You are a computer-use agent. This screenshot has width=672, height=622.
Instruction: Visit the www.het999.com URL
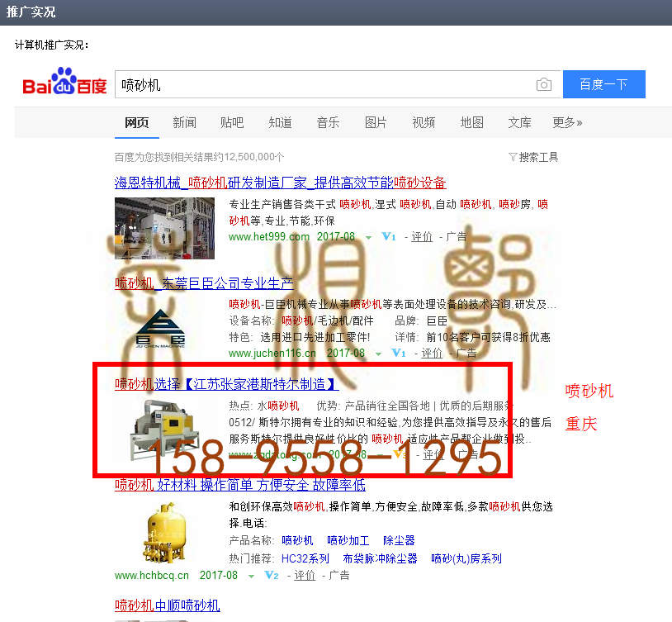coord(269,237)
